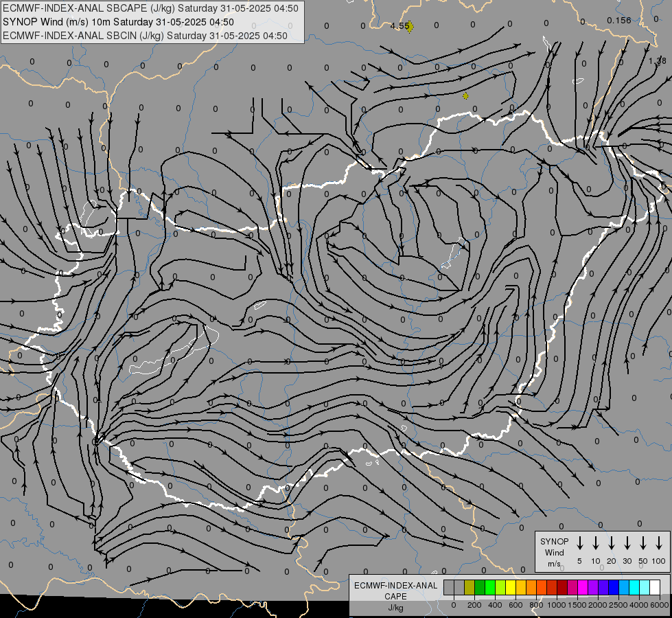Click the wind legend number 50
The height and width of the screenshot is (618, 672).
[x=643, y=561]
